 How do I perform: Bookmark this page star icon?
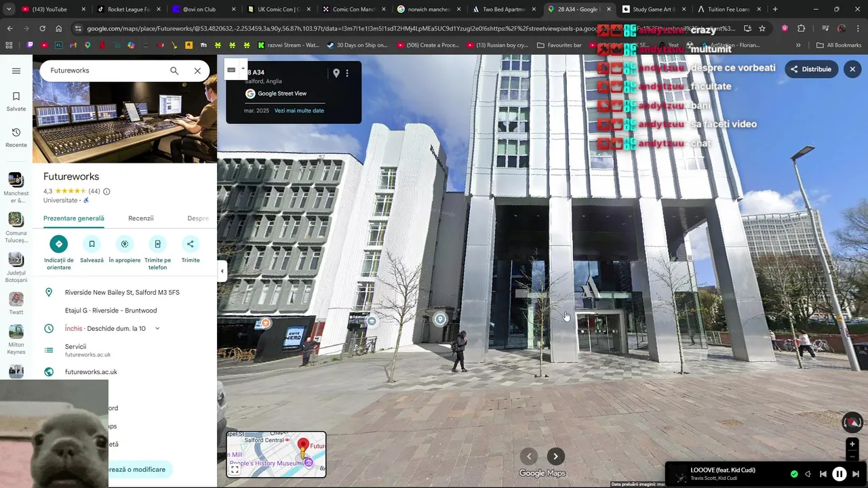762,28
